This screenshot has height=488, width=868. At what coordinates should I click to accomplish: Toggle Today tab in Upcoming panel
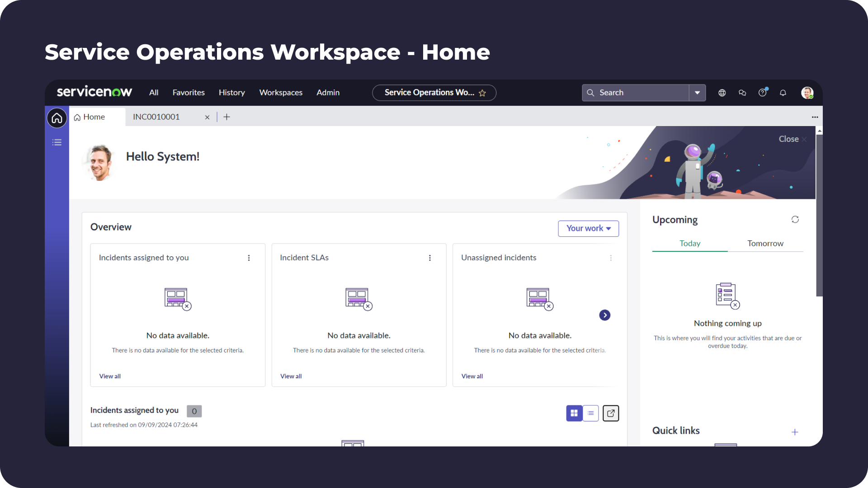690,243
